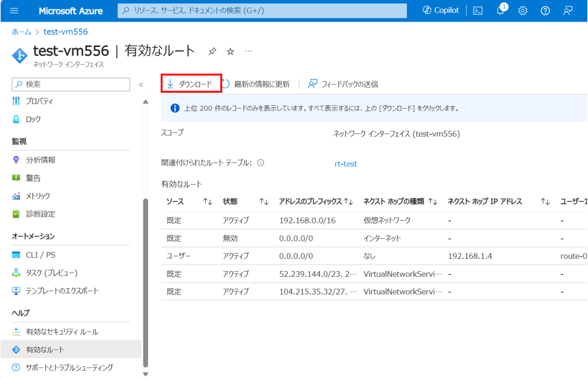Select the なし next hop type cell

pos(370,256)
